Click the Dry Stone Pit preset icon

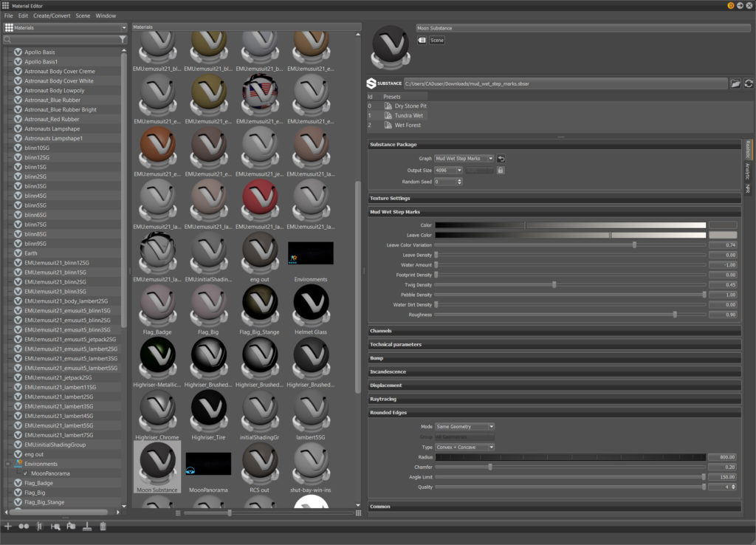(388, 106)
